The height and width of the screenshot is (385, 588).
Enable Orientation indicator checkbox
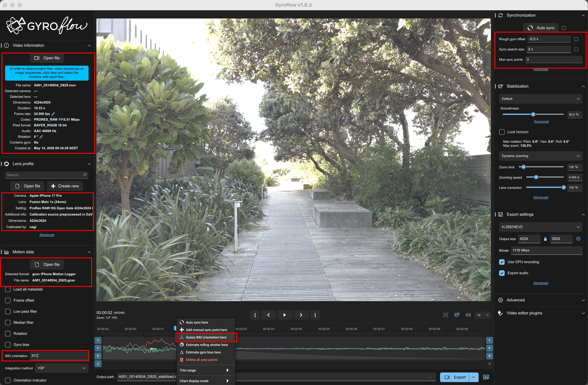tap(8, 380)
